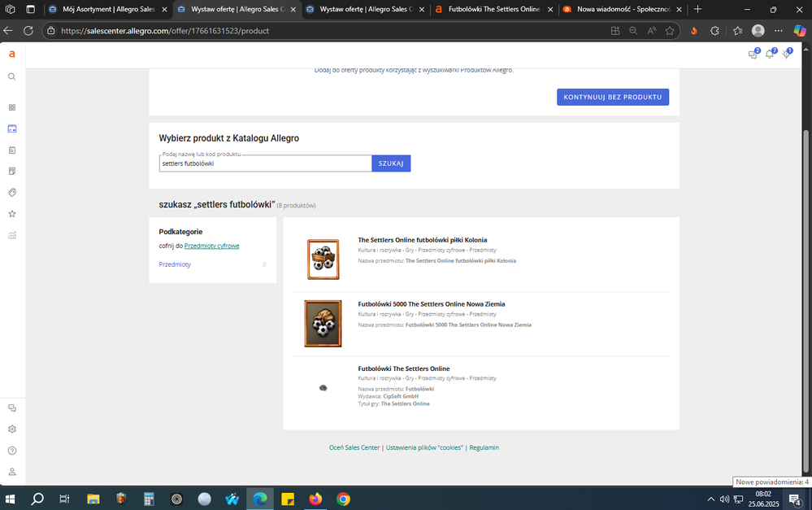
Task: Switch to Futbolówki The Settlers Online tab
Action: pos(493,9)
